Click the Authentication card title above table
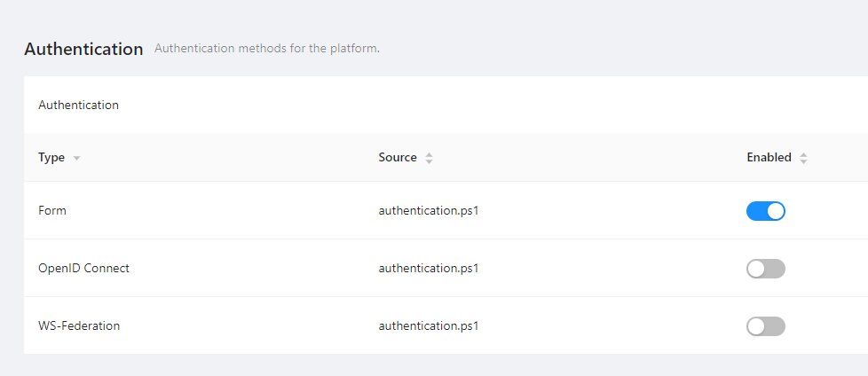The width and height of the screenshot is (868, 376). pyautogui.click(x=78, y=105)
